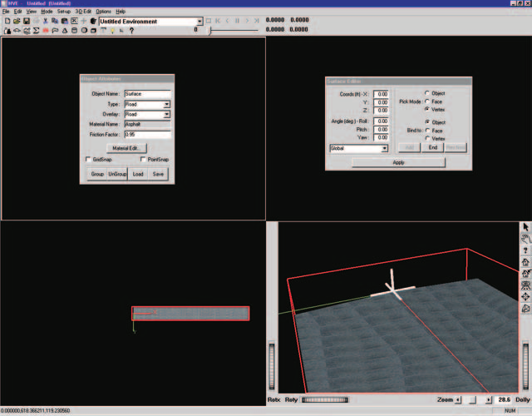Select Bind to Object radio button

pyautogui.click(x=427, y=122)
